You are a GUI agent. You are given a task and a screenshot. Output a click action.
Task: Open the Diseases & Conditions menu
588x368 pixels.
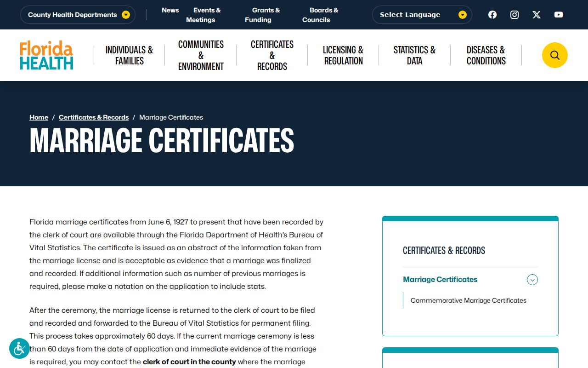[x=486, y=55]
